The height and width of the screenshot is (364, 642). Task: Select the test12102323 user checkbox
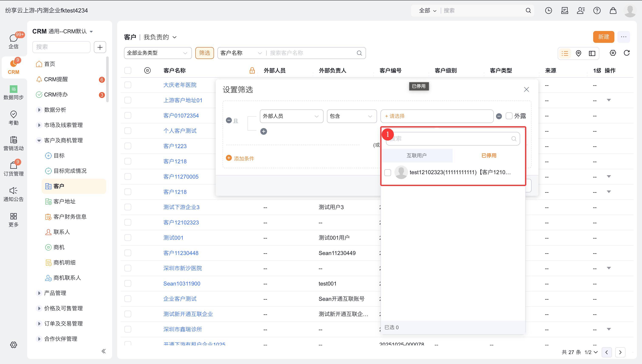387,172
